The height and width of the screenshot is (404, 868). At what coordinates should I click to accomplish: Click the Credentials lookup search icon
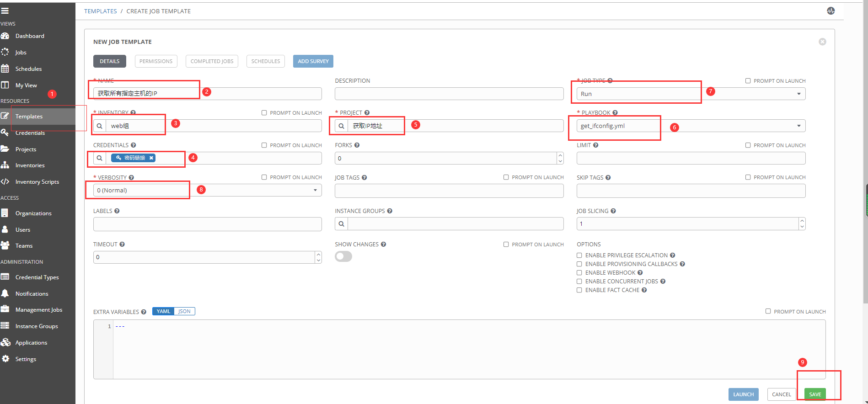(x=99, y=158)
